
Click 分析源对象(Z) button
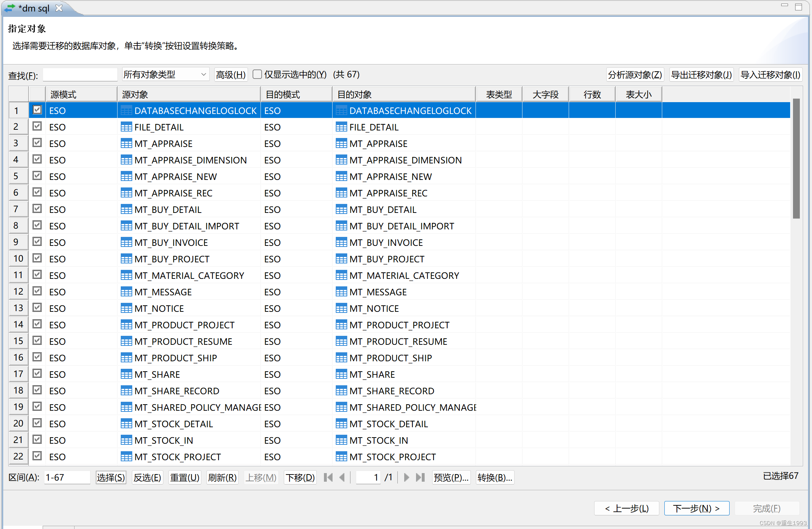coord(635,75)
